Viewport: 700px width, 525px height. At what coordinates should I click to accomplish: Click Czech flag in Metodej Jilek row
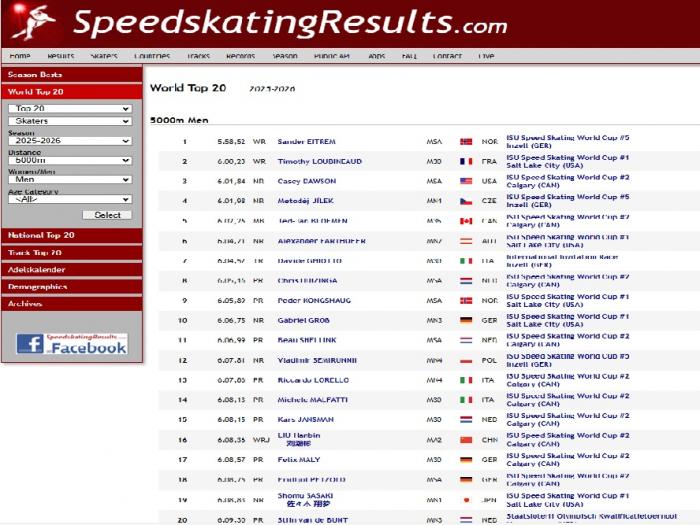tap(466, 201)
